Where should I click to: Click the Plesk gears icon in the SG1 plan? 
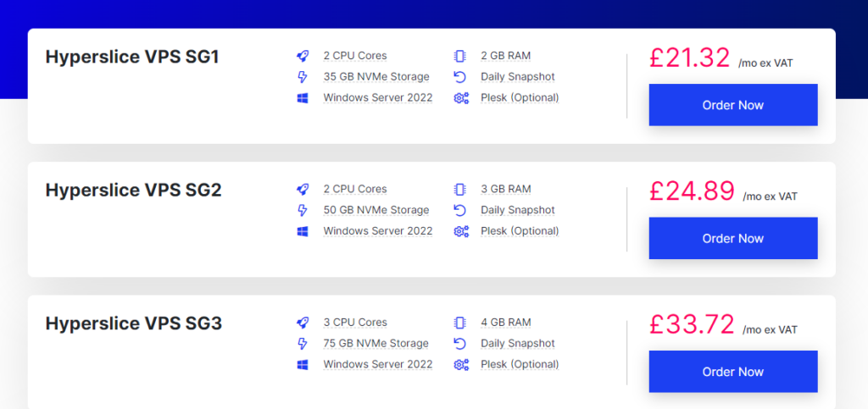[460, 98]
